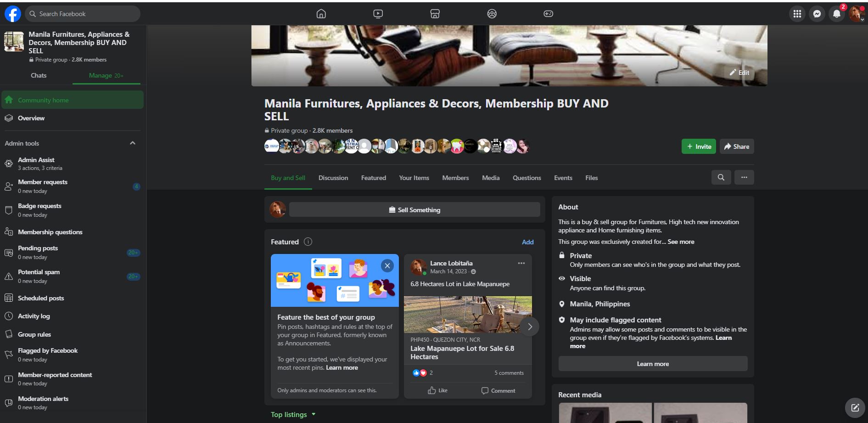Open Membership questions

[x=73, y=232]
